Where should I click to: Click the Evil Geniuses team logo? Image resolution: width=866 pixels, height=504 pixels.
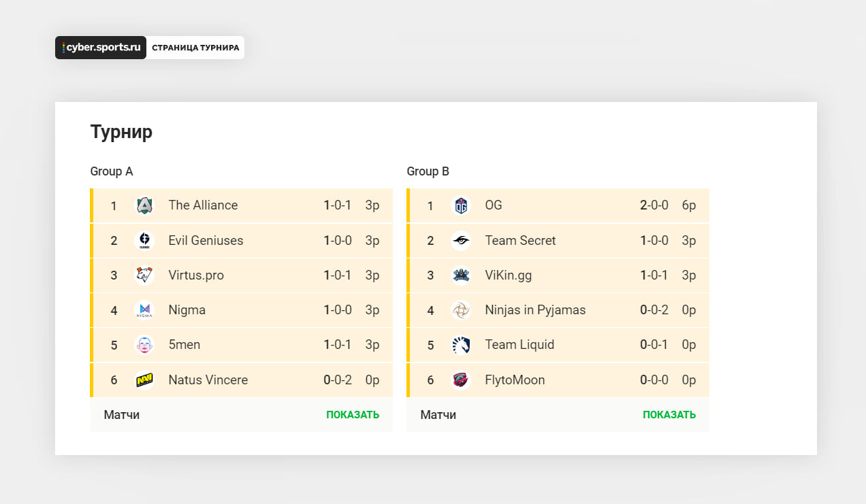pos(144,241)
